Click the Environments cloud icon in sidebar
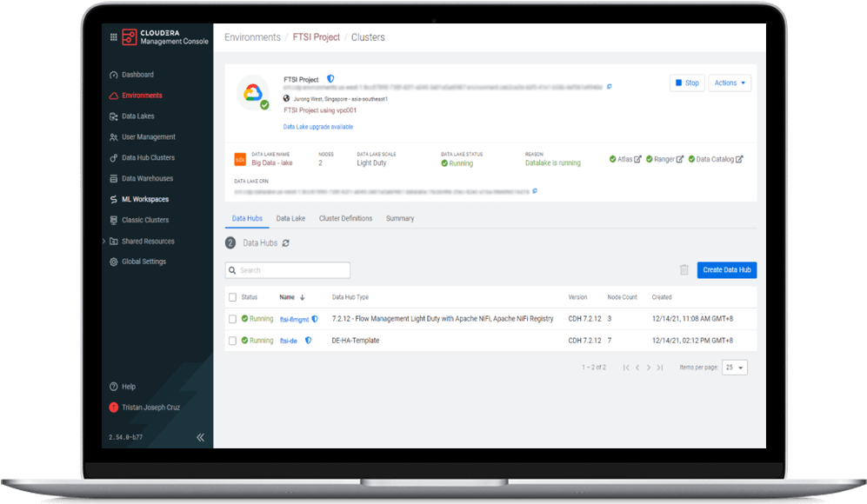This screenshot has width=867, height=504. 113,96
